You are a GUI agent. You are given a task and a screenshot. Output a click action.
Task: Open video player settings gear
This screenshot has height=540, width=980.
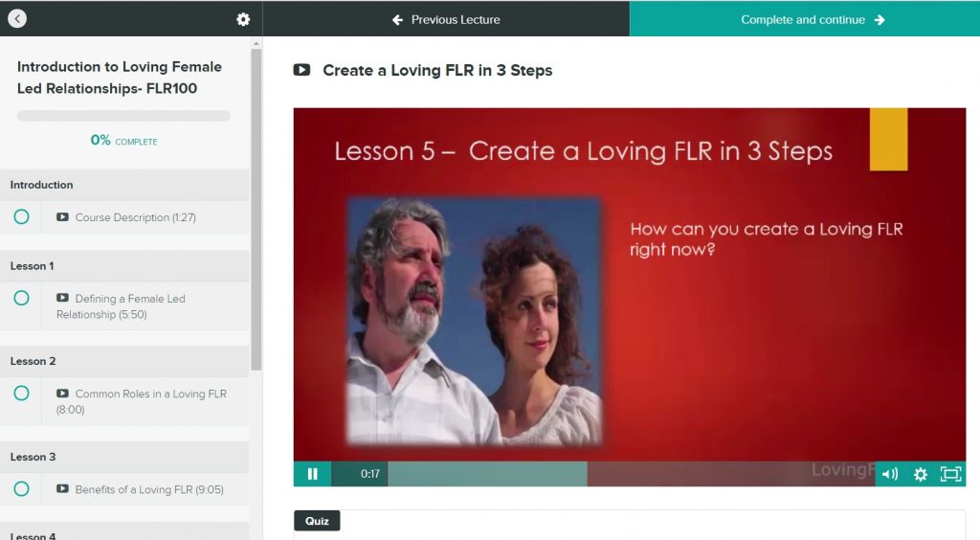click(x=920, y=474)
